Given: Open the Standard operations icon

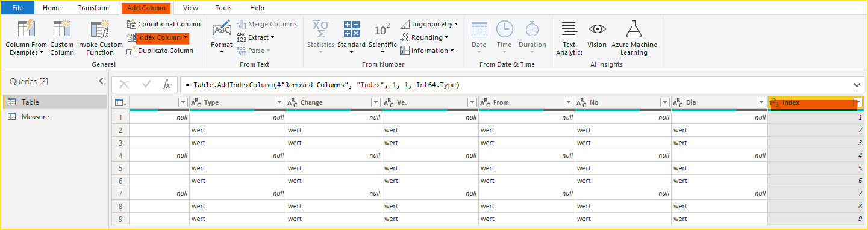Looking at the screenshot, I should (351, 29).
